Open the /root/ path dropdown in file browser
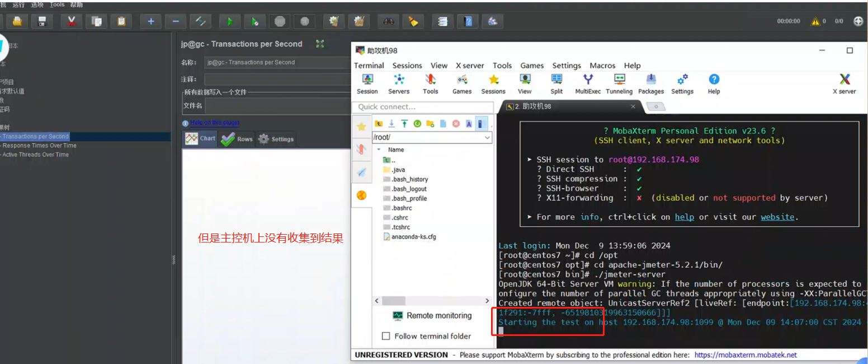Image resolution: width=868 pixels, height=364 pixels. 487,137
